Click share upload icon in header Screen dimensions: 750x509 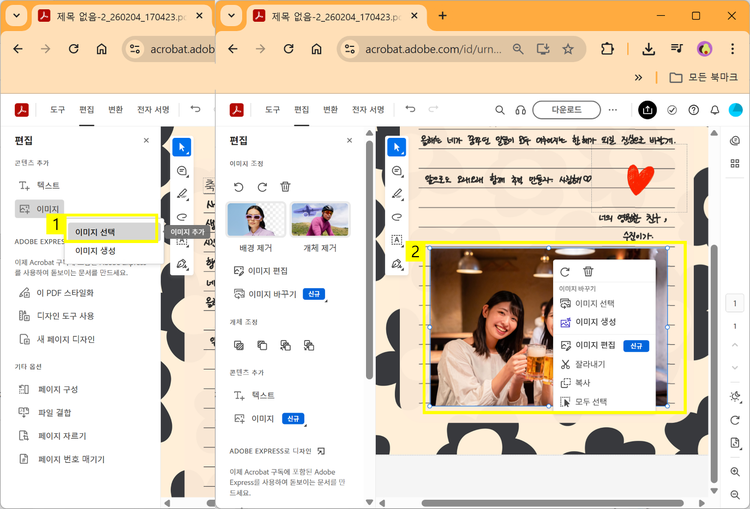pyautogui.click(x=647, y=110)
